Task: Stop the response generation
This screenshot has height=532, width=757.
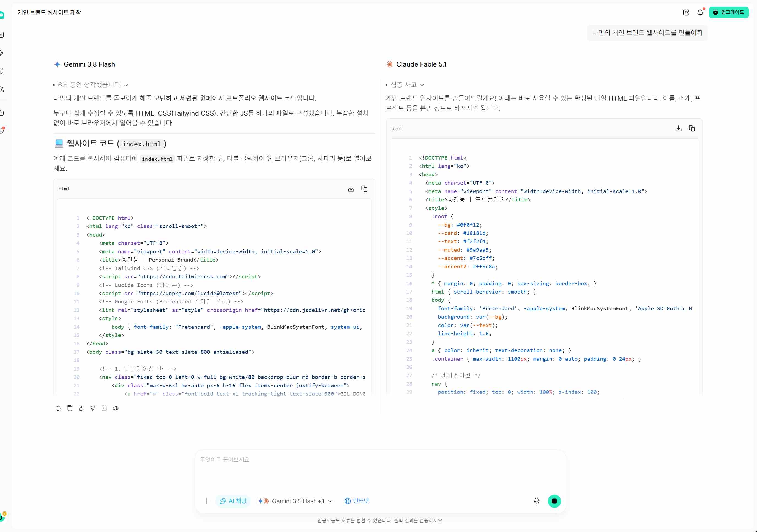Action: click(554, 501)
